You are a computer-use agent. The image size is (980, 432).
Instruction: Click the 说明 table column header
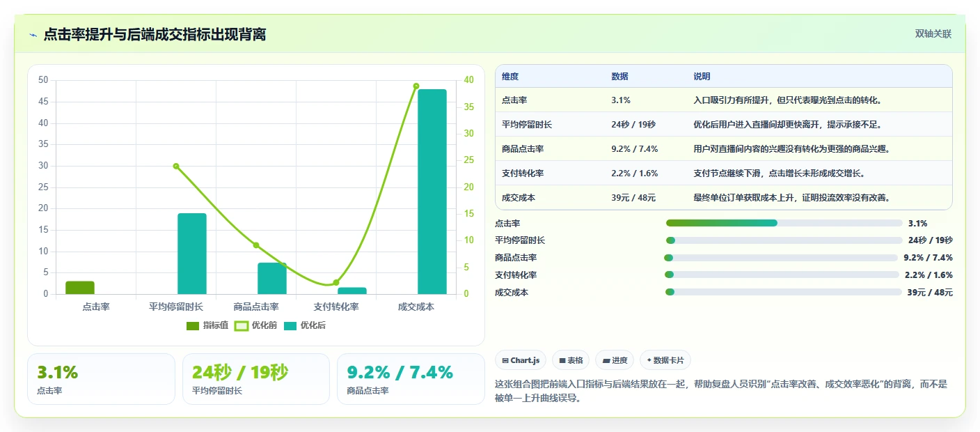coord(702,77)
